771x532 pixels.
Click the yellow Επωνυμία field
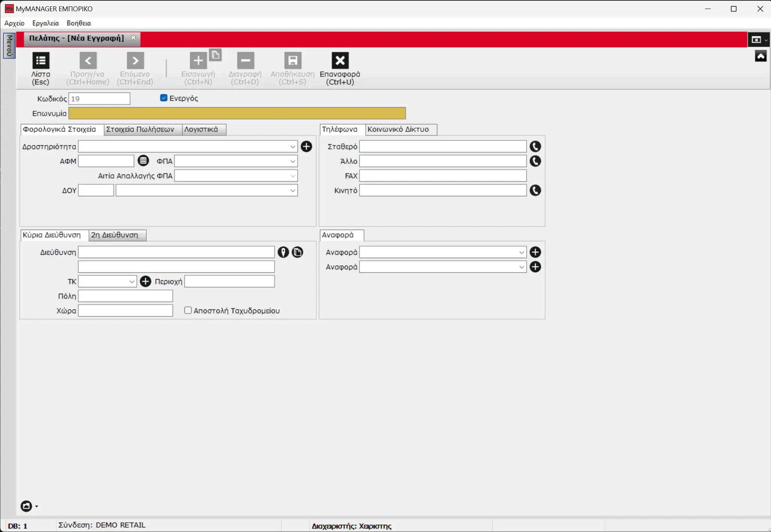click(237, 113)
